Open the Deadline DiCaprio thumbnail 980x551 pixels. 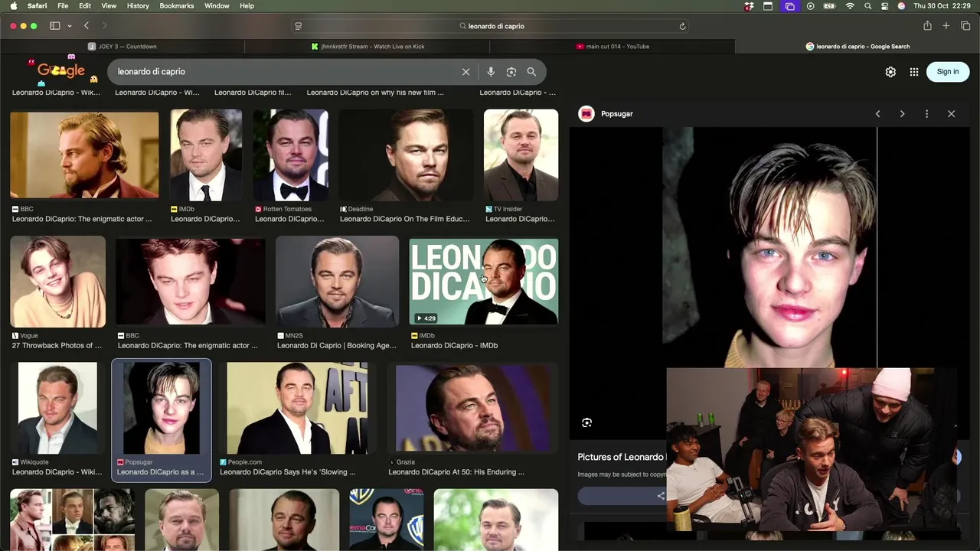(406, 155)
